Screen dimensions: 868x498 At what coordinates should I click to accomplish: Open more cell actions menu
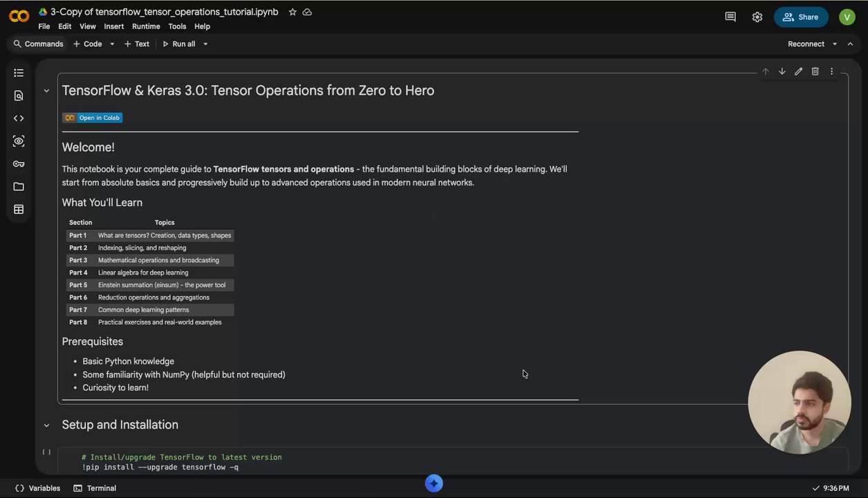click(832, 71)
